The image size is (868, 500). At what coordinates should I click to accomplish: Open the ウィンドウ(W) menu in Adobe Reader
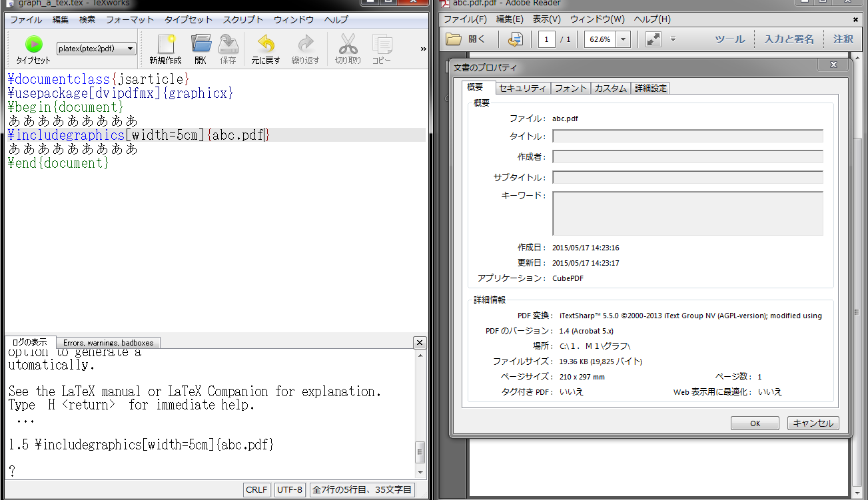(598, 19)
